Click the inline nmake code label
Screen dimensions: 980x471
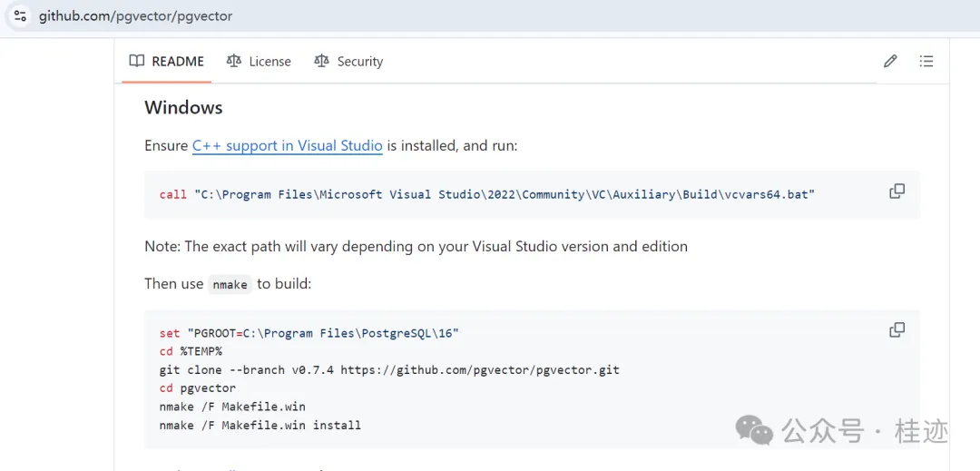pos(230,284)
